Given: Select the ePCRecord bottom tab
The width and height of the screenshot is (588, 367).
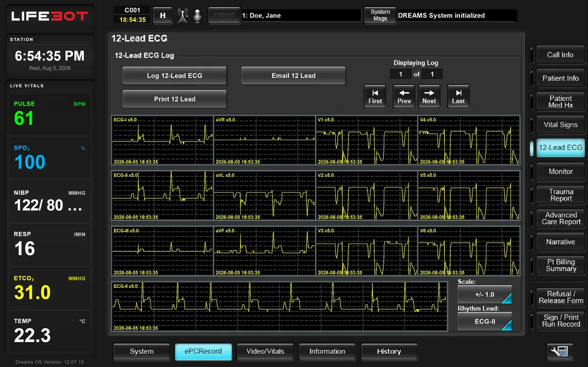Looking at the screenshot, I should 203,351.
